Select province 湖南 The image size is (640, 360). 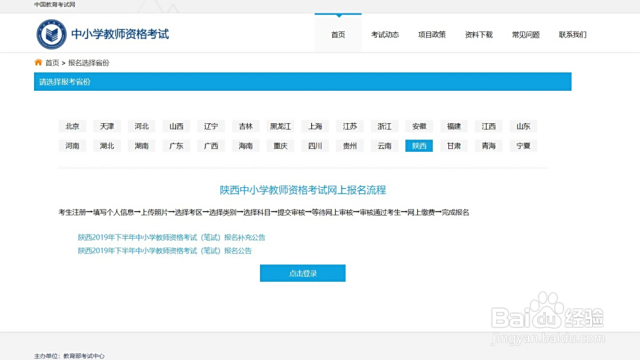click(142, 146)
